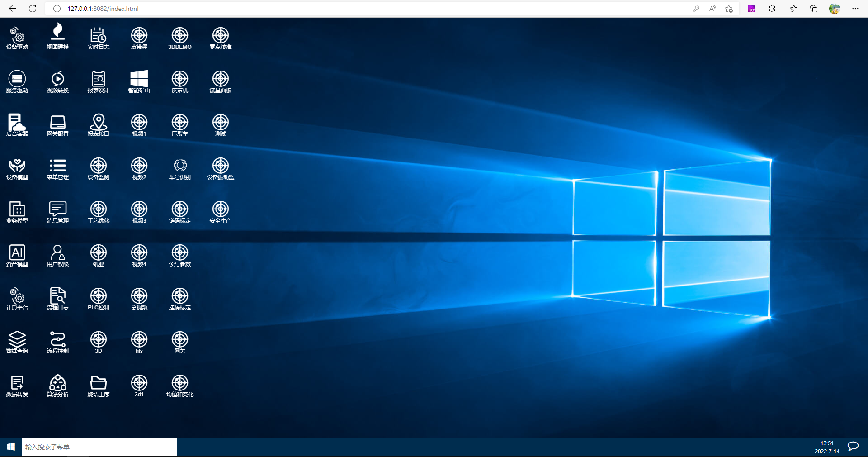Open the 业务模型 building icon

(17, 212)
